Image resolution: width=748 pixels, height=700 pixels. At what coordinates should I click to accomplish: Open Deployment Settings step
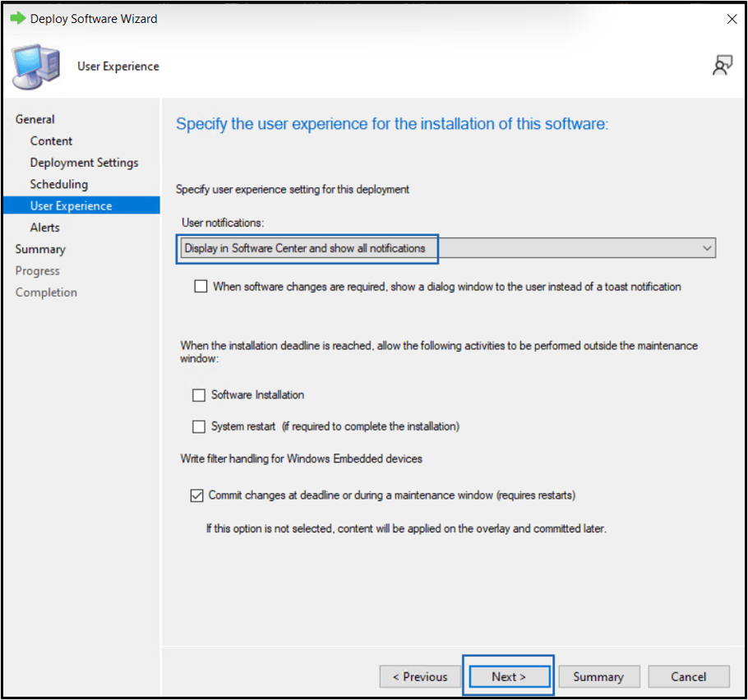click(x=84, y=163)
